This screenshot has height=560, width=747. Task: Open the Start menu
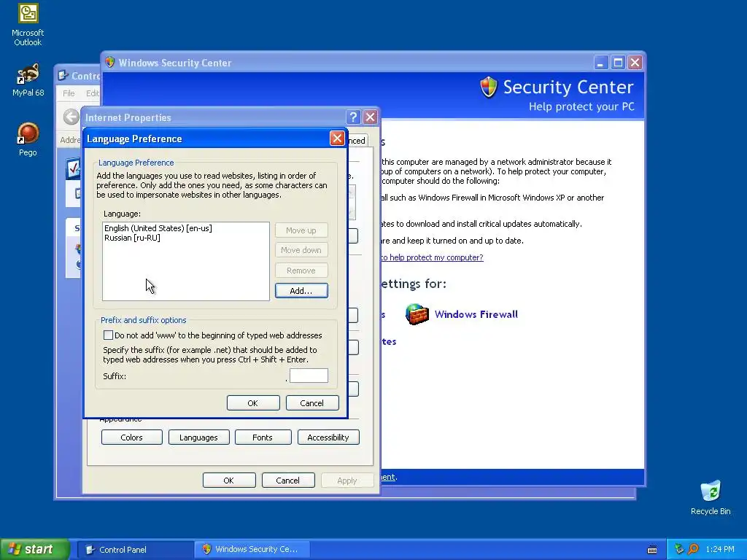click(35, 549)
